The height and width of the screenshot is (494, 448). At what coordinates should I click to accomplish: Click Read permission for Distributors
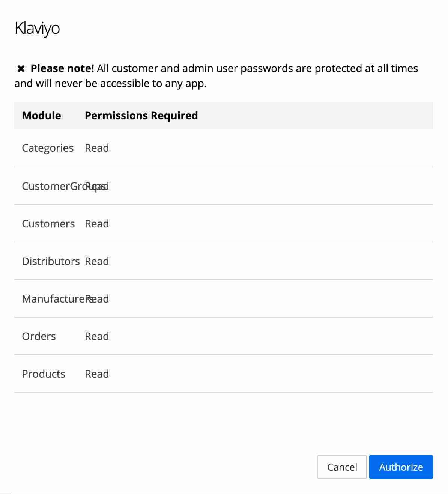pos(96,261)
